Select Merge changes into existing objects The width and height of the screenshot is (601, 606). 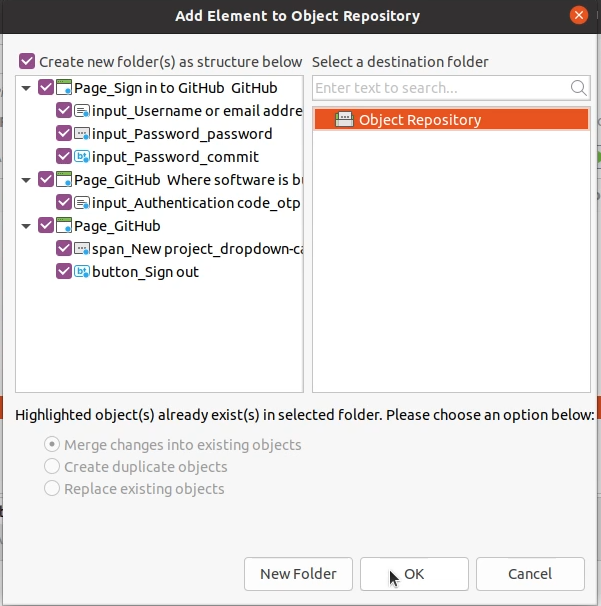pos(52,444)
